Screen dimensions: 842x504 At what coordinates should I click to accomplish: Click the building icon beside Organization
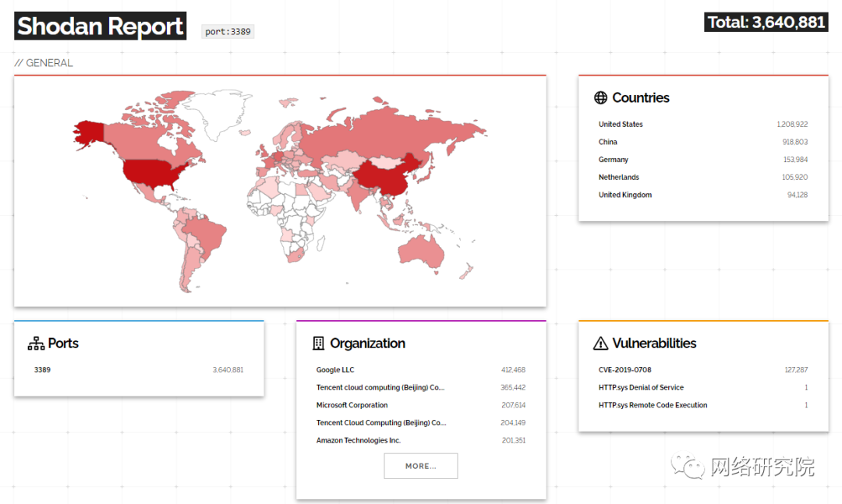pyautogui.click(x=318, y=344)
